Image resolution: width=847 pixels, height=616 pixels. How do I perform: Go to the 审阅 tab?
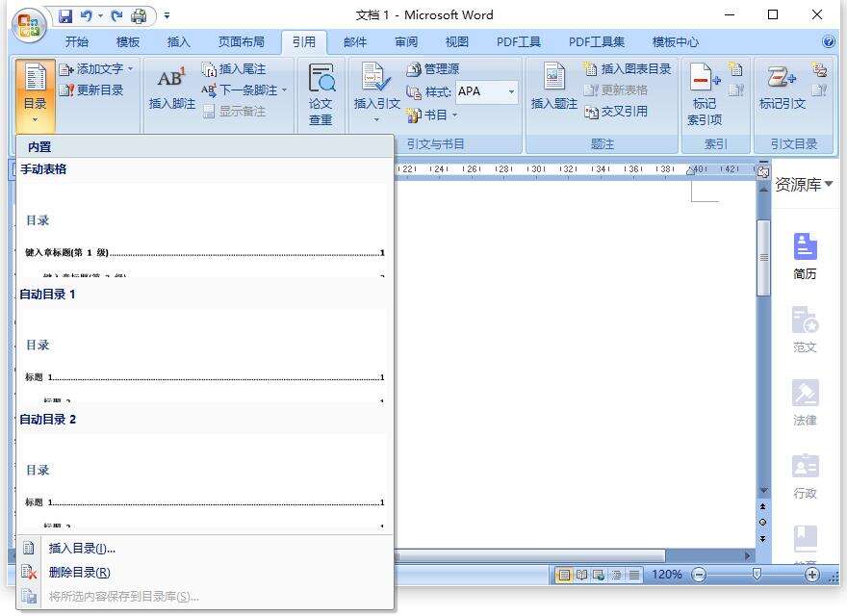pos(406,41)
